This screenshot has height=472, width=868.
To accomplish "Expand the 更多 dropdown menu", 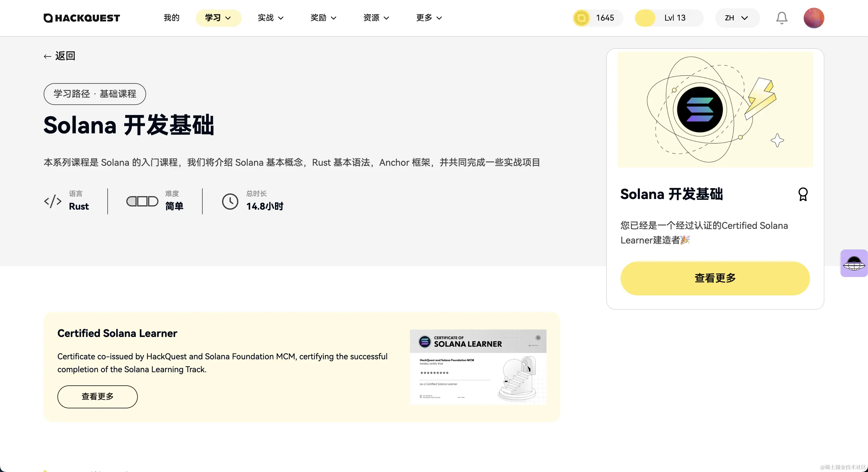I will 429,18.
